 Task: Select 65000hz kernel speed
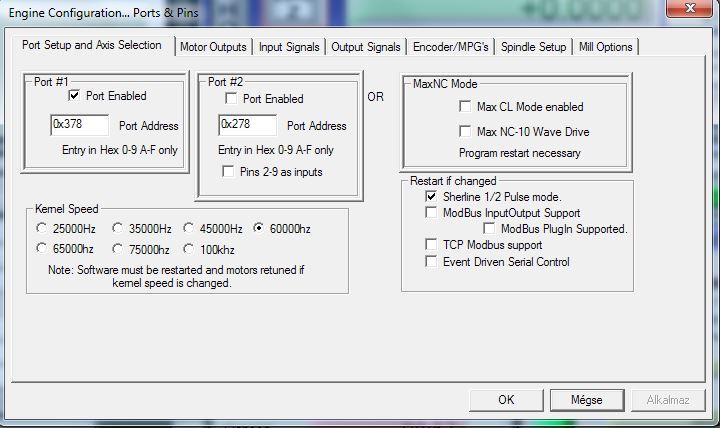tap(41, 248)
